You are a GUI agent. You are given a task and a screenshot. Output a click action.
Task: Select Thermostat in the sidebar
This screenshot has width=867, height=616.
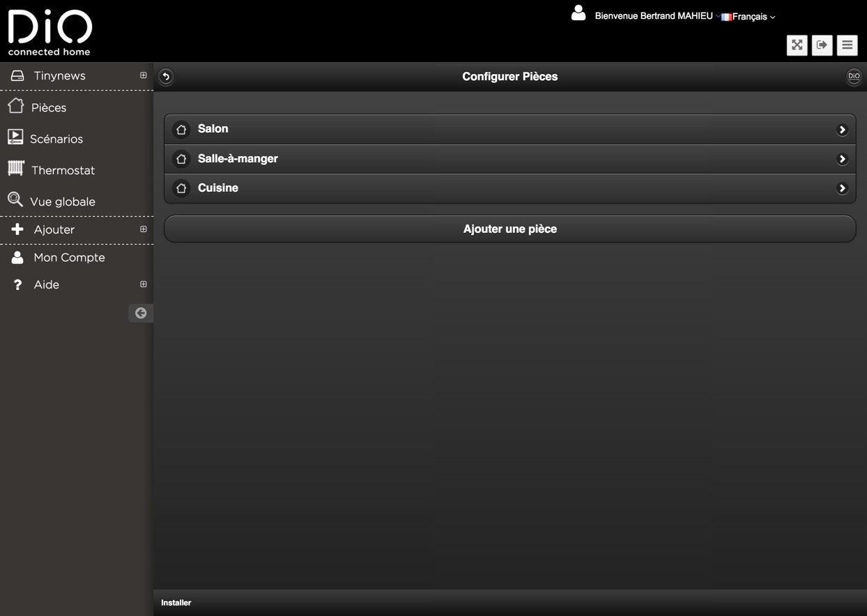tap(63, 170)
